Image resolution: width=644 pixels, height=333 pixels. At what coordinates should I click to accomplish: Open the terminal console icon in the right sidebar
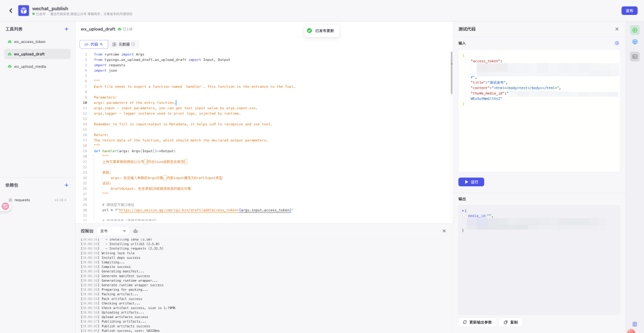[634, 56]
